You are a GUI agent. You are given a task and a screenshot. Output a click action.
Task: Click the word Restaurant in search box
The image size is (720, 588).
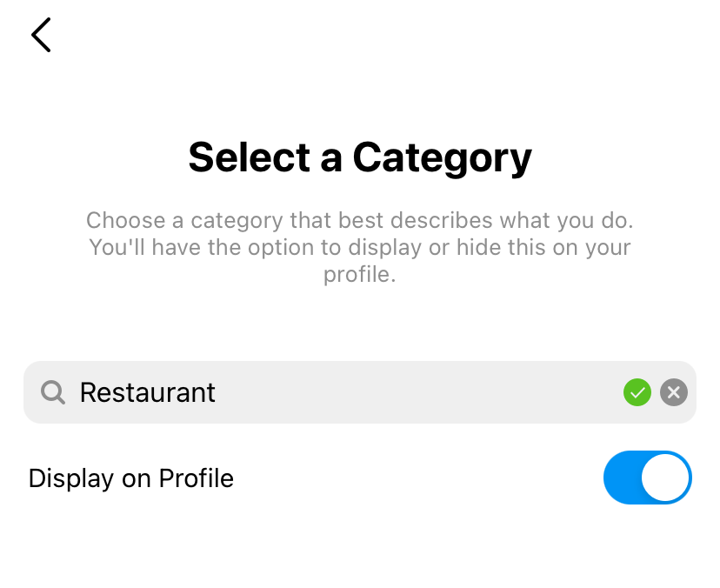[x=148, y=393]
